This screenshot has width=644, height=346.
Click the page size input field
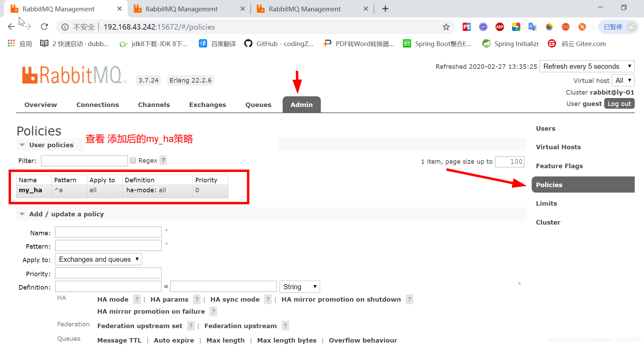[x=509, y=162]
